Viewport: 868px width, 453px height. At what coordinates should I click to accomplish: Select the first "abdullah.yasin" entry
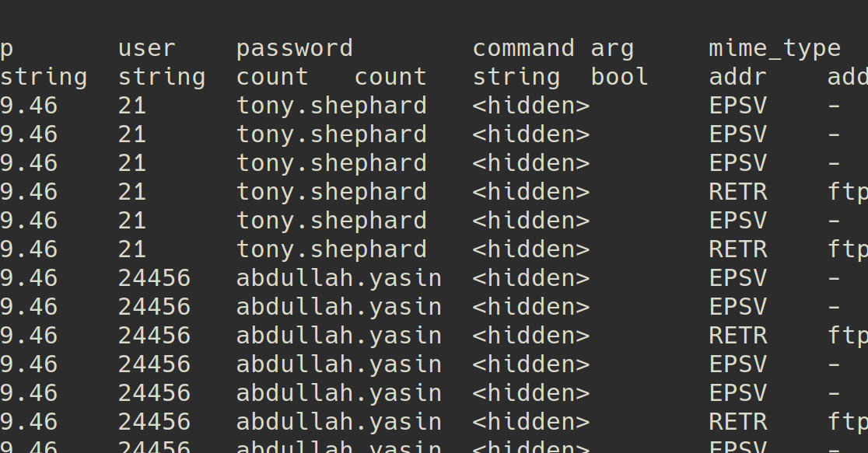(338, 278)
